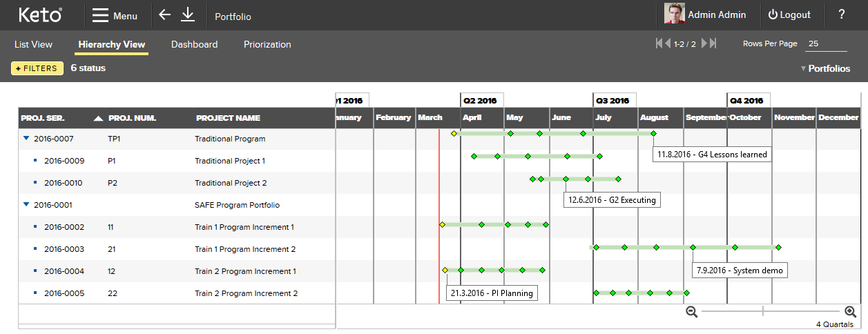Open the Filters button
This screenshot has height=334, width=868.
(37, 68)
